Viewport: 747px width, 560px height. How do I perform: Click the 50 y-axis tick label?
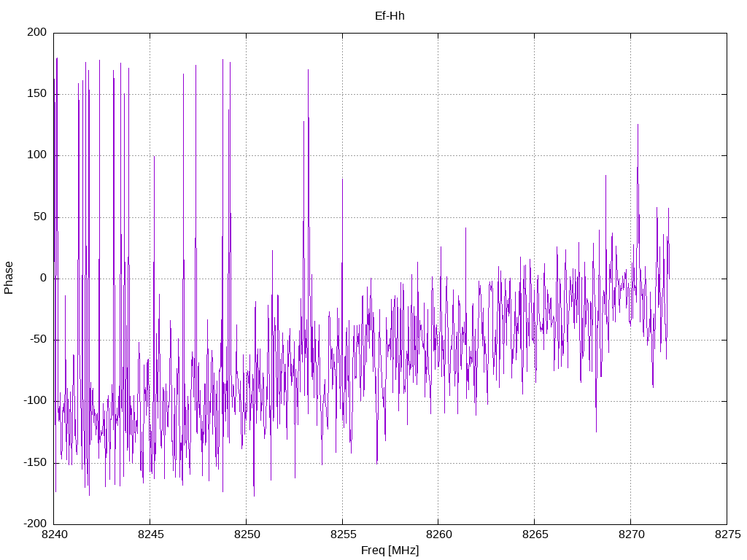(40, 217)
